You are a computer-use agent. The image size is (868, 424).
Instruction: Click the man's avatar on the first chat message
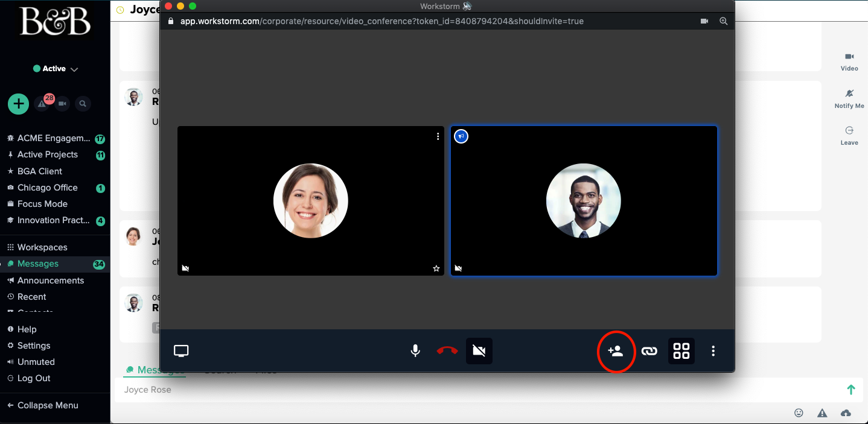(x=133, y=97)
